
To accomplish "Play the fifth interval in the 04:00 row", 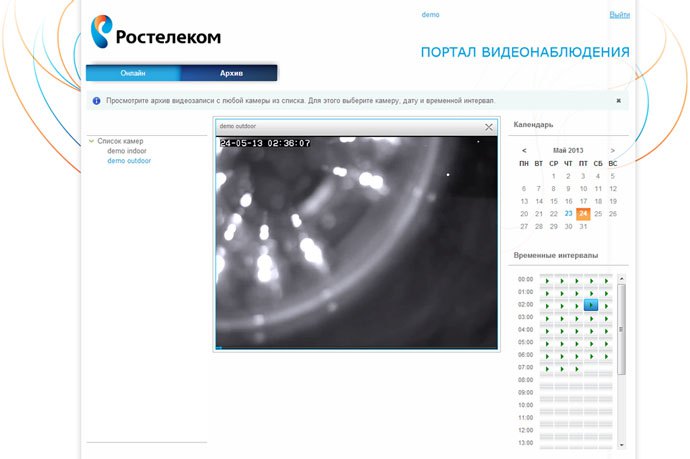I will click(606, 331).
